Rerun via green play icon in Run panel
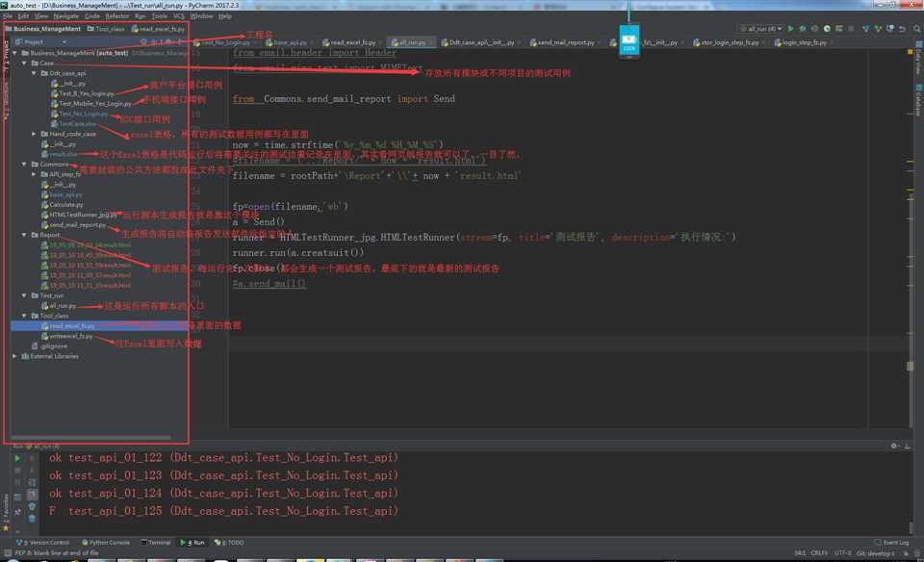 17,458
